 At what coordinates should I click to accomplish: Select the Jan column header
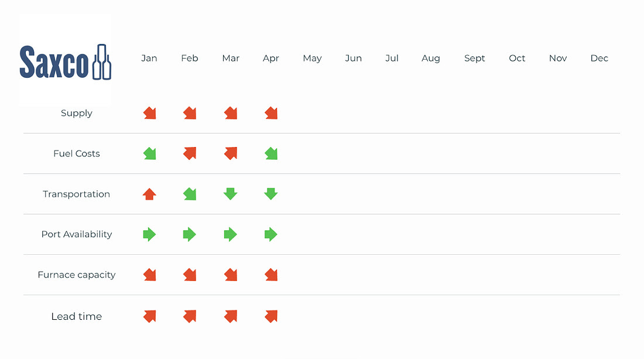149,58
